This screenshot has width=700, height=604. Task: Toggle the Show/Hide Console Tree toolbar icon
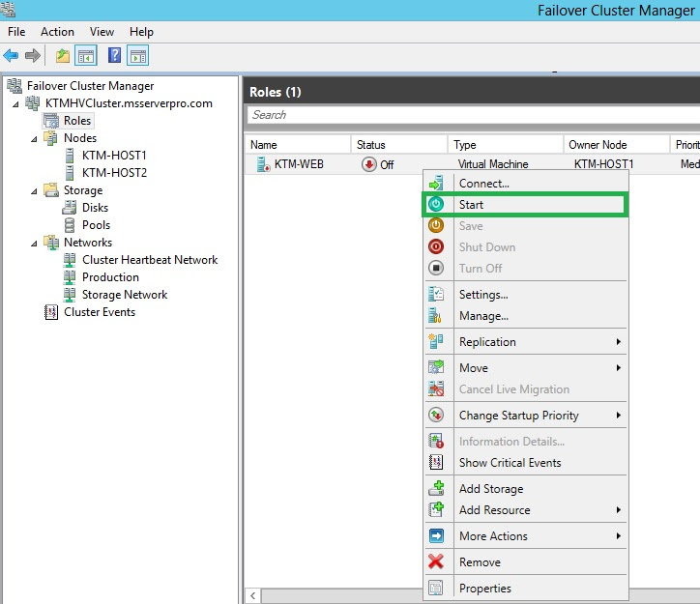point(86,56)
